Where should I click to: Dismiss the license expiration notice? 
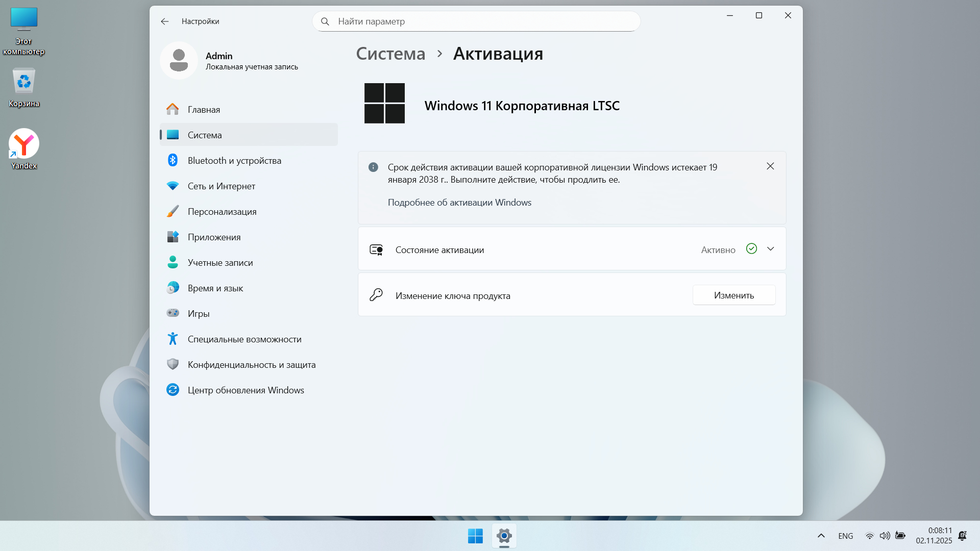click(770, 166)
